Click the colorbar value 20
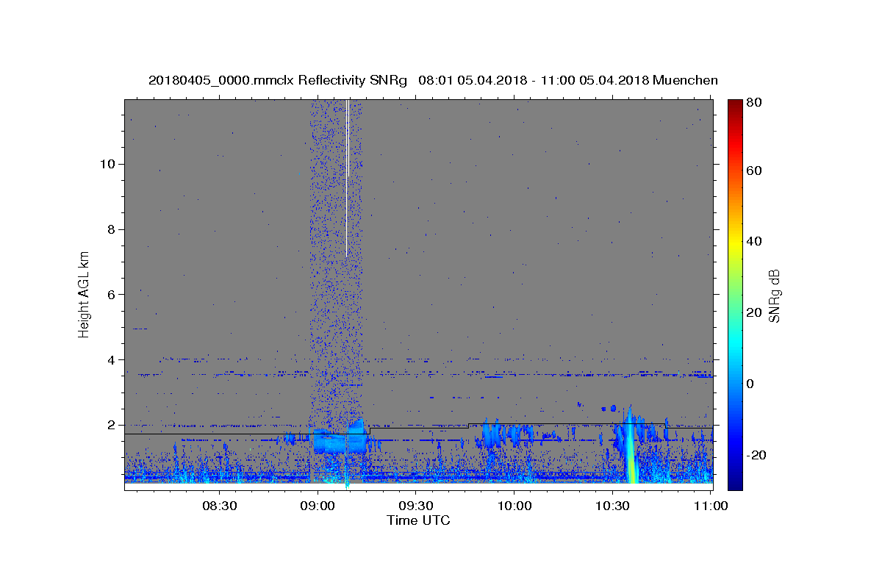Viewport: 882px width, 588px height. [x=756, y=312]
